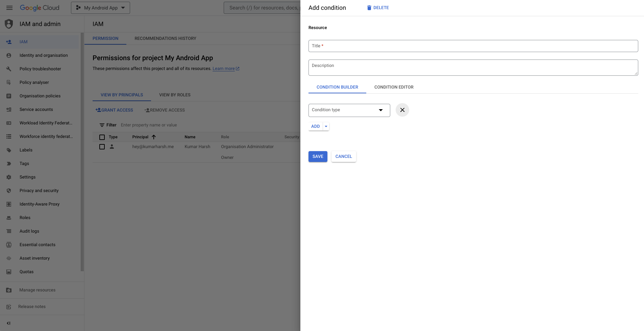The width and height of the screenshot is (644, 331).
Task: Open the hamburger navigation menu
Action: (x=9, y=8)
